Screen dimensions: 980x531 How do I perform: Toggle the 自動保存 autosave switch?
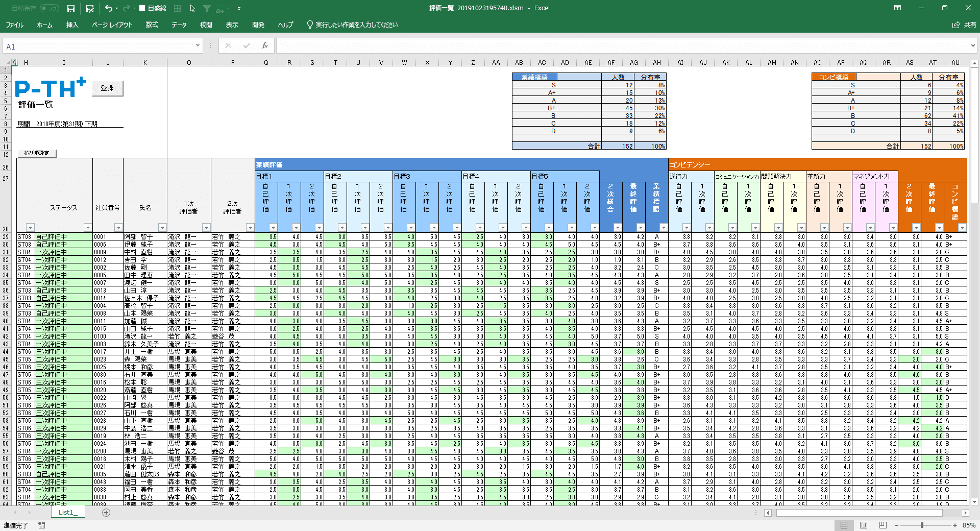tap(49, 9)
